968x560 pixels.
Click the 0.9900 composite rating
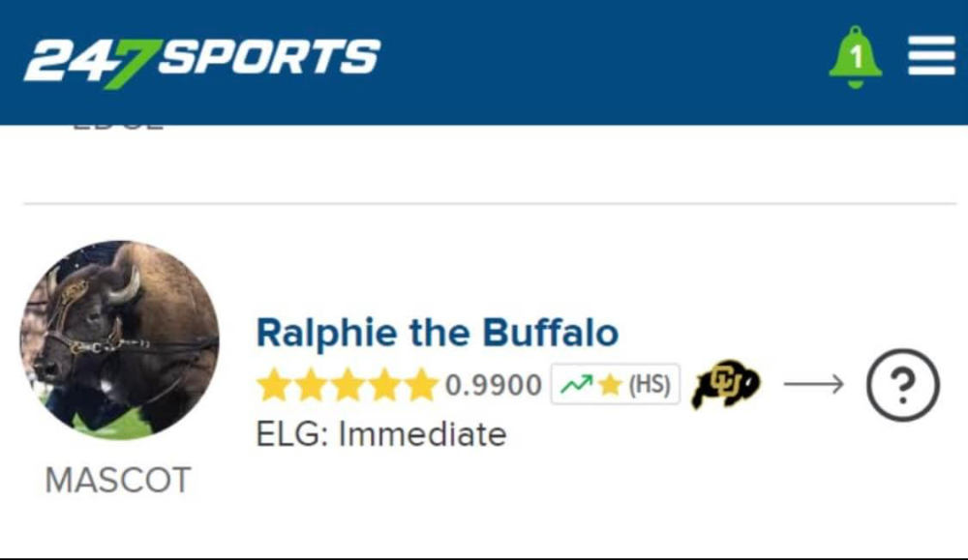pos(494,385)
